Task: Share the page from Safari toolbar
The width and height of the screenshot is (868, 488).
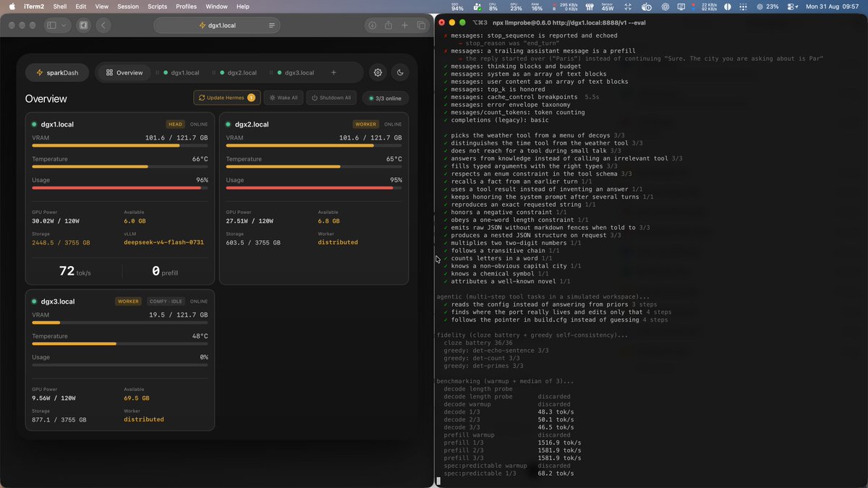Action: point(388,25)
